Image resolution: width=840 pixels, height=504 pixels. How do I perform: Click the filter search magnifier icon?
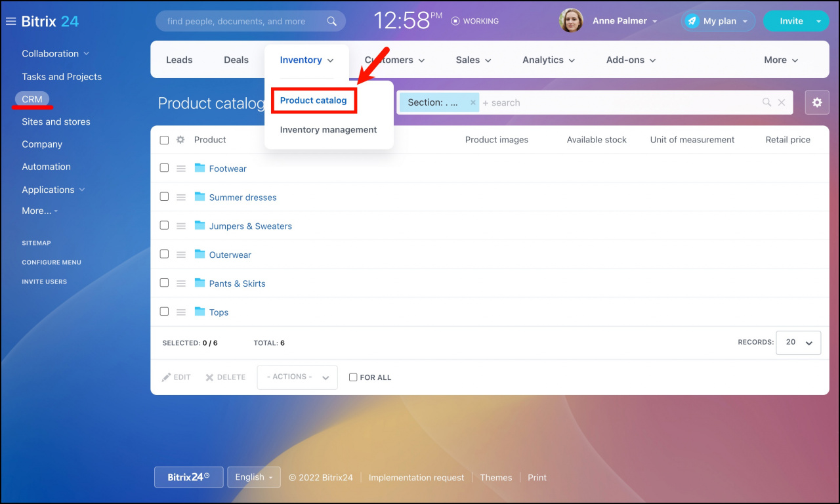766,102
